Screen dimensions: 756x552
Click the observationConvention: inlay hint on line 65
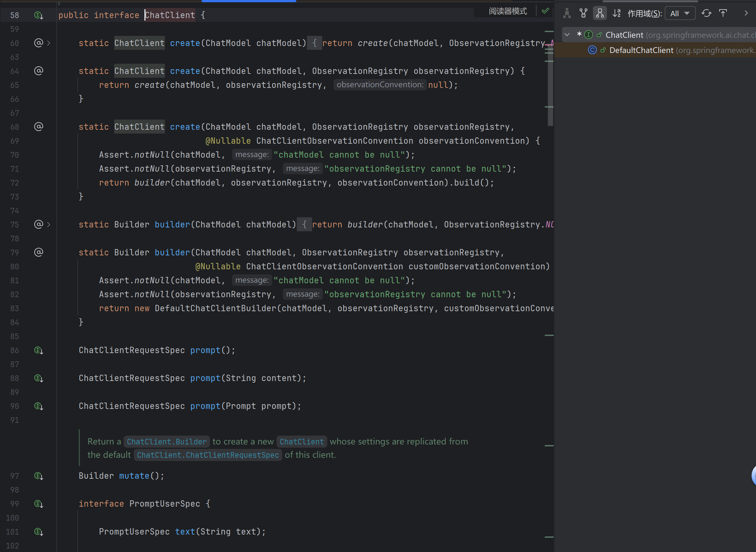380,84
